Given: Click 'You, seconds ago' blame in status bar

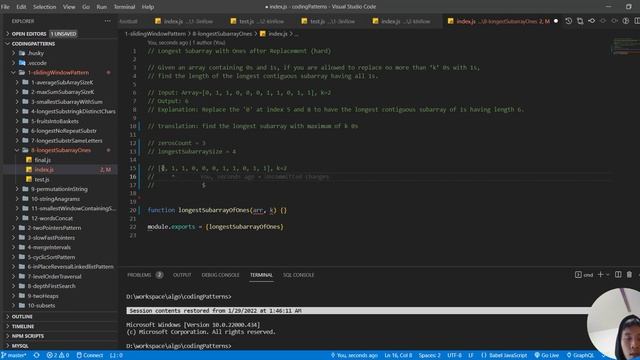Looking at the screenshot, I should pyautogui.click(x=354, y=355).
